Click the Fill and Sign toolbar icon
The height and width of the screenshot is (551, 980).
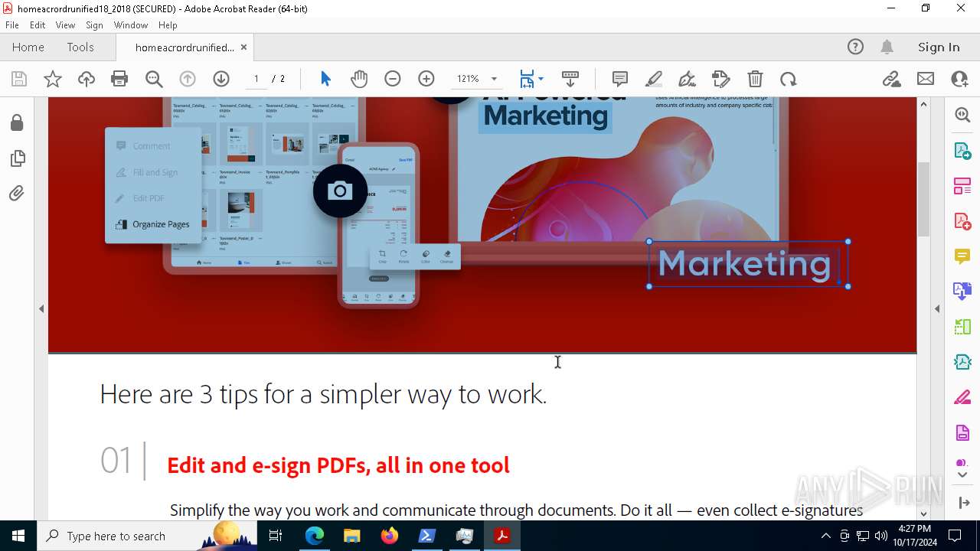pos(720,79)
